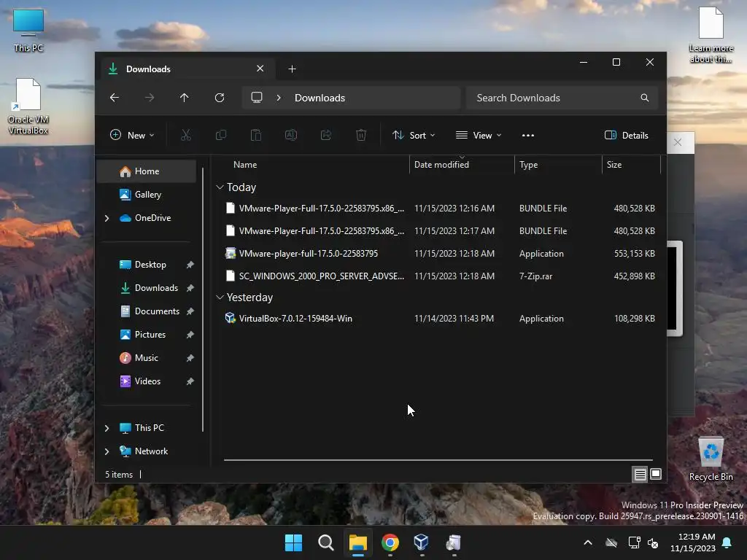This screenshot has width=747, height=560.
Task: Add a new File Explorer tab
Action: coord(292,69)
